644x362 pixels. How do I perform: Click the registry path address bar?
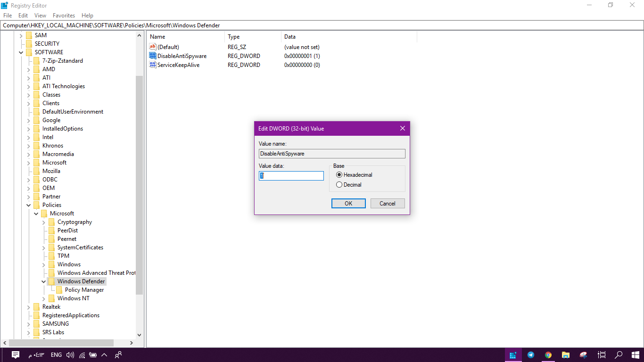click(322, 25)
